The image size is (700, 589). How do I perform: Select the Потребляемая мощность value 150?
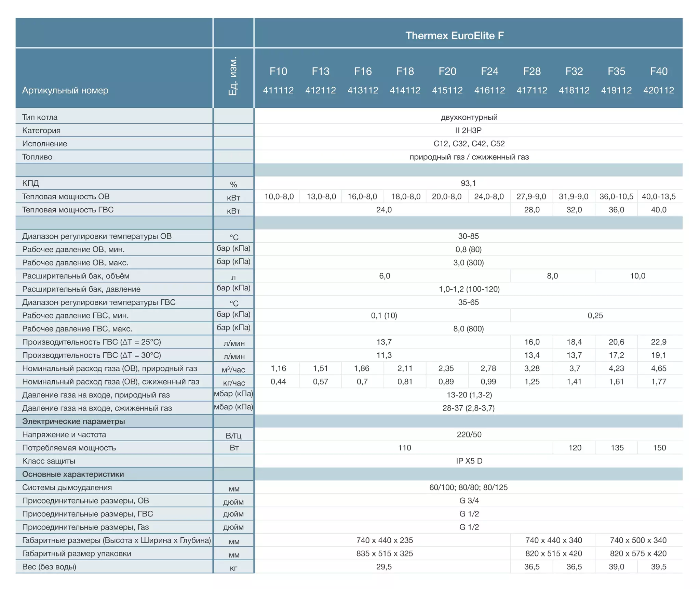coord(659,448)
